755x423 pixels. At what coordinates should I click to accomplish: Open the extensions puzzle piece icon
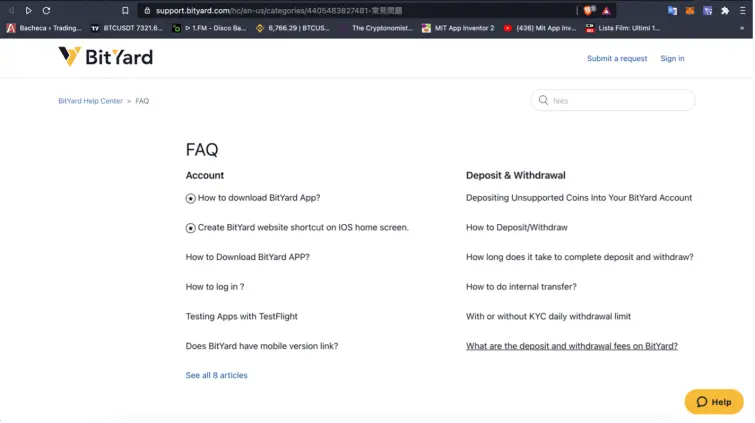725,11
